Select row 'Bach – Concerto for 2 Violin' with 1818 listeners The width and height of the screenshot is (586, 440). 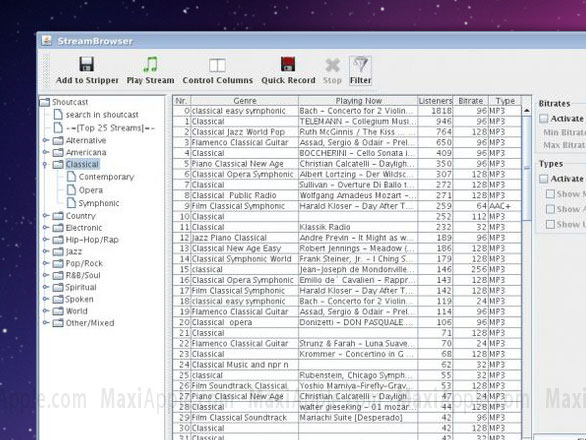point(347,111)
